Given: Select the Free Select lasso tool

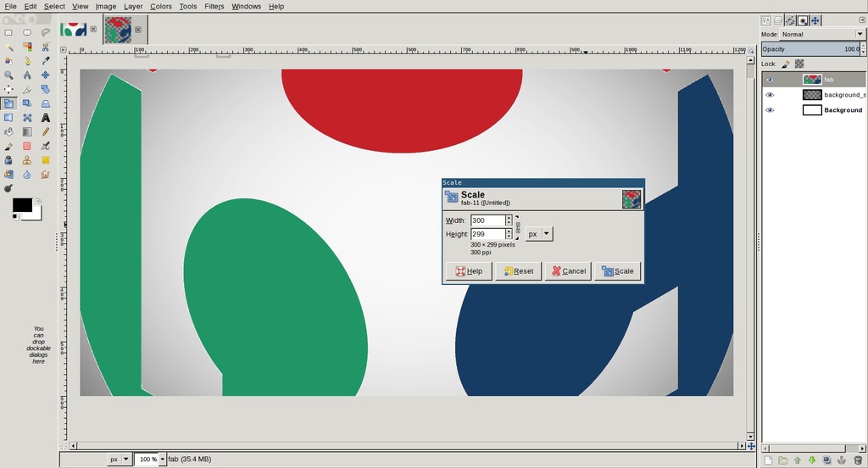Looking at the screenshot, I should [46, 33].
